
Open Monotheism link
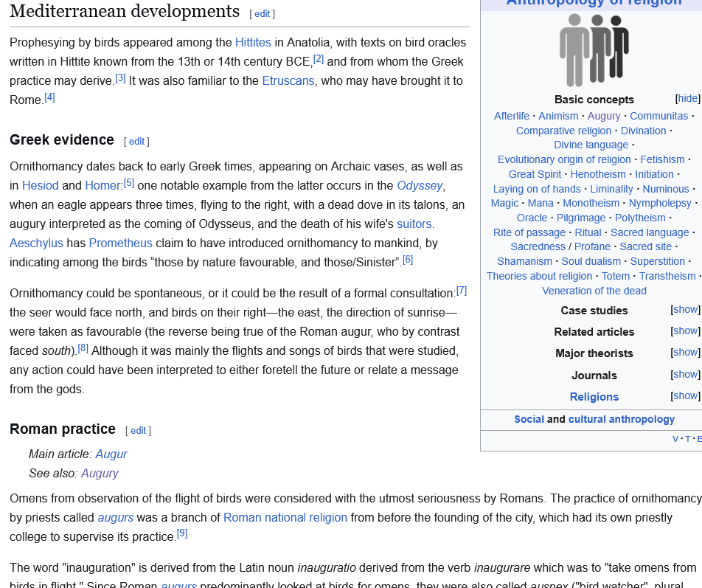point(591,204)
